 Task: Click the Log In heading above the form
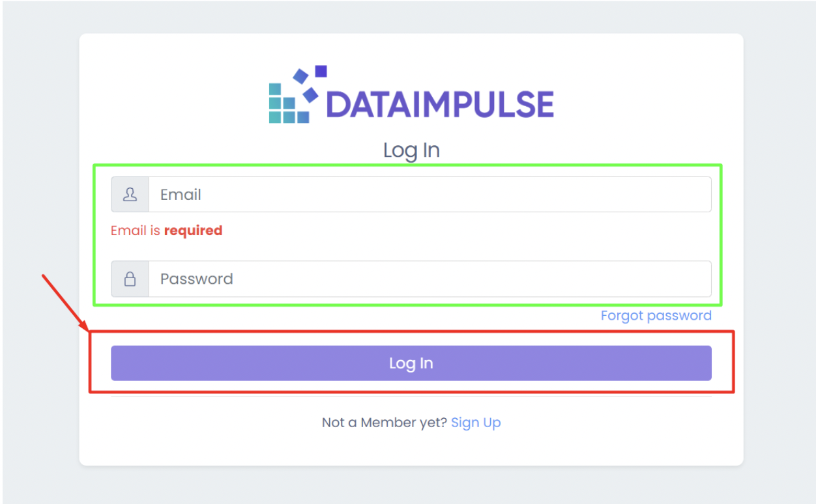click(x=411, y=150)
